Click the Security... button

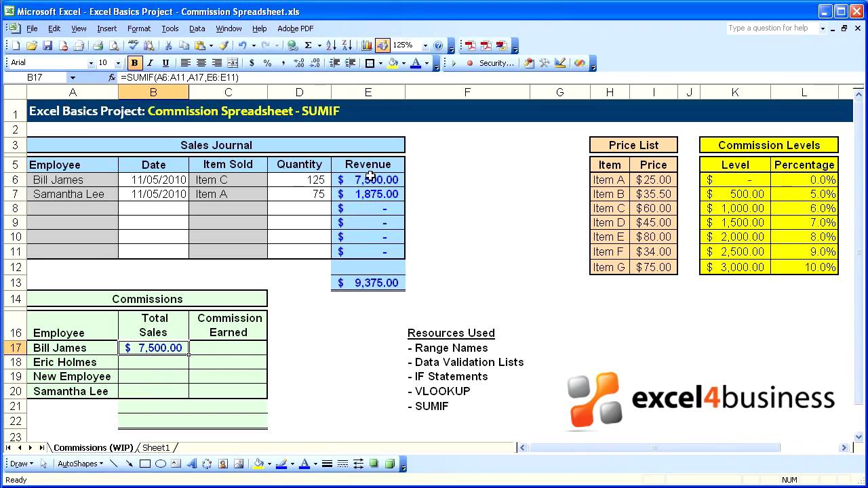[x=496, y=63]
